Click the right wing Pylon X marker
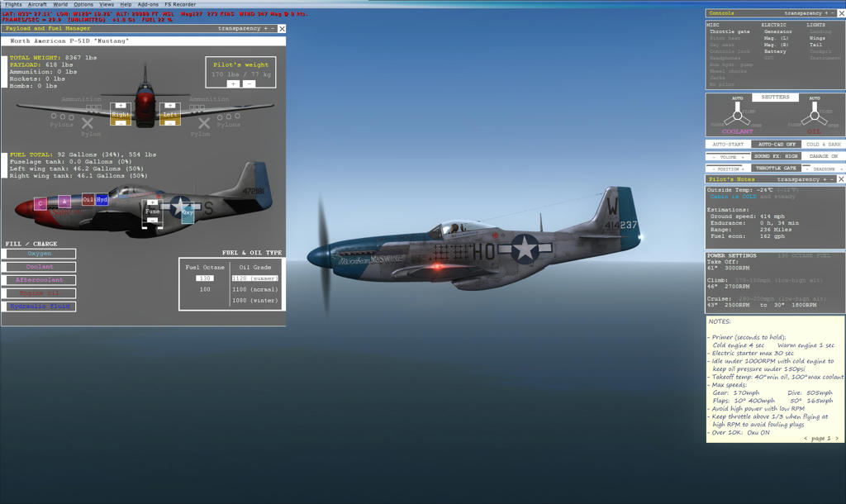 (204, 123)
